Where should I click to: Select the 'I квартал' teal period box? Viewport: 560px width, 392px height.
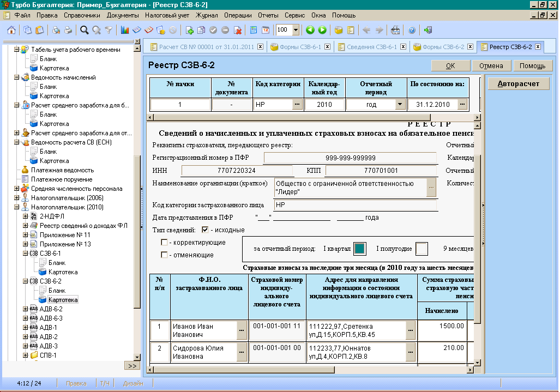(359, 249)
